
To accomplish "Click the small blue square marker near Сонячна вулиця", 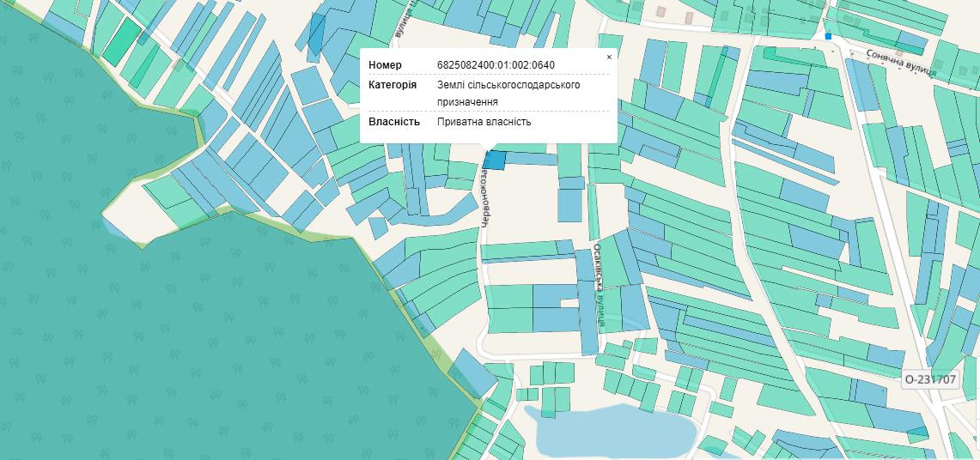I will [828, 36].
